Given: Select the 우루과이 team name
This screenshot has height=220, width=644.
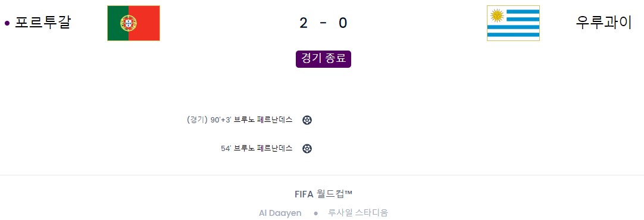Looking at the screenshot, I should 604,23.
